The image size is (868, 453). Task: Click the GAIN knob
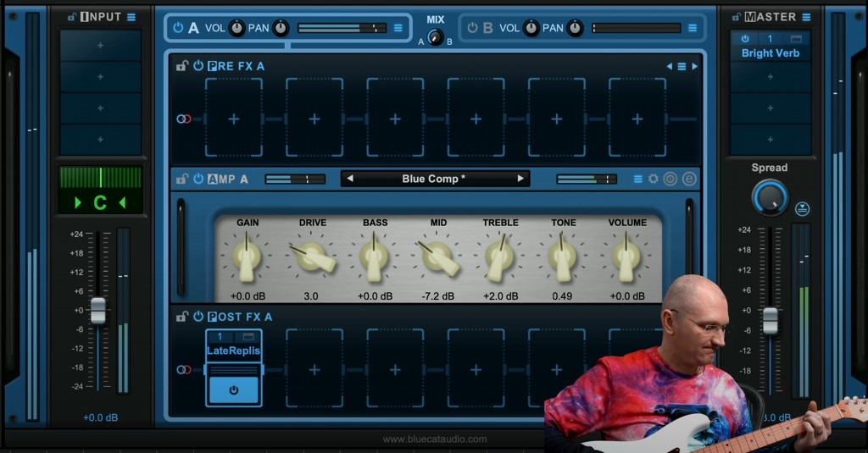[247, 257]
